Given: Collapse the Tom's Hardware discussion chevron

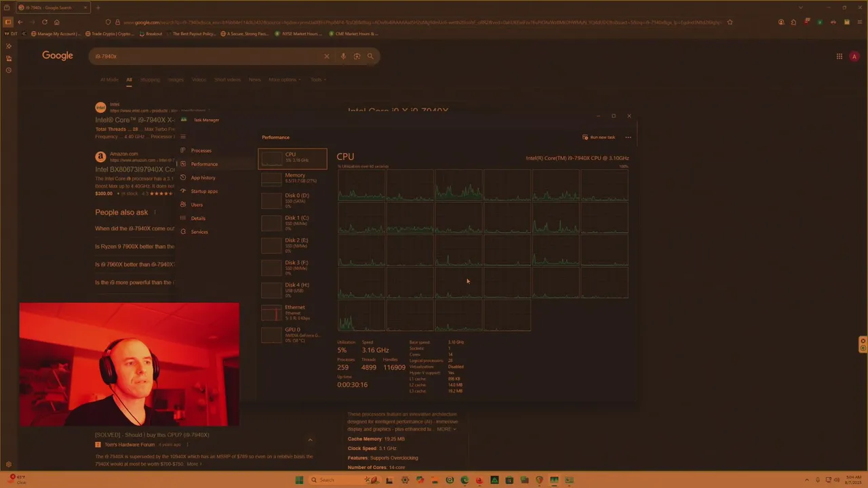Looking at the screenshot, I should coord(310,440).
